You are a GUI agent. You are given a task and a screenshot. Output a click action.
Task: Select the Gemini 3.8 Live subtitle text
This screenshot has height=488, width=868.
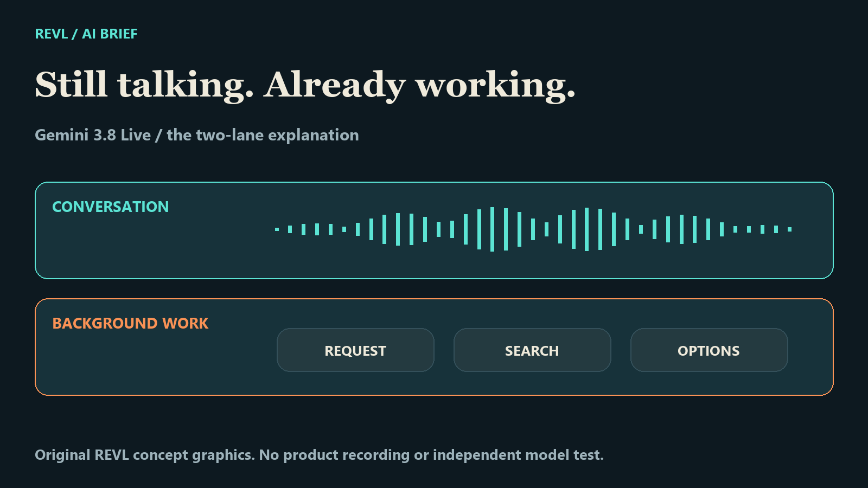coord(196,135)
